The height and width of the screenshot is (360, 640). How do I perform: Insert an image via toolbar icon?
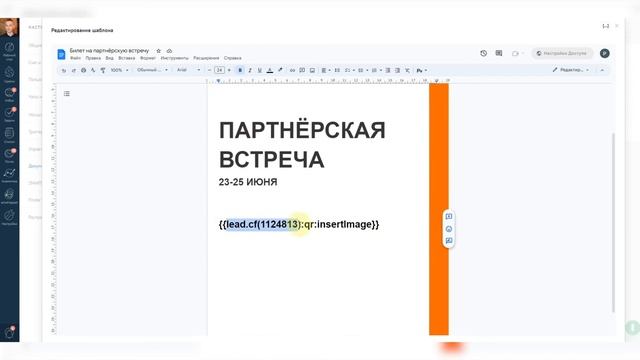[312, 70]
